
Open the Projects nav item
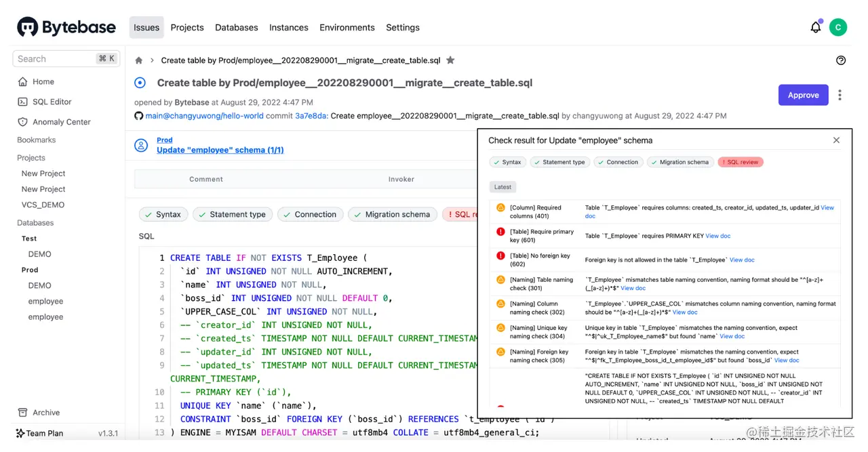coord(187,27)
